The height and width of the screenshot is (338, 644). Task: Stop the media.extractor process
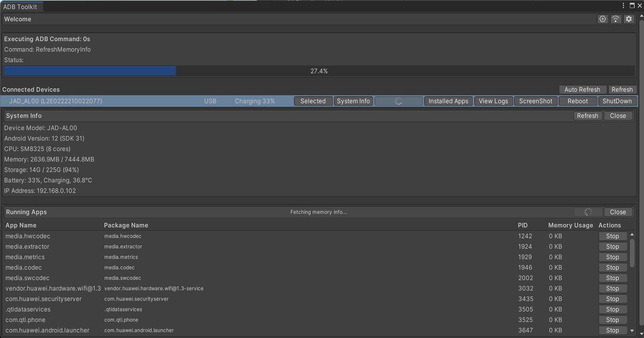tap(612, 247)
